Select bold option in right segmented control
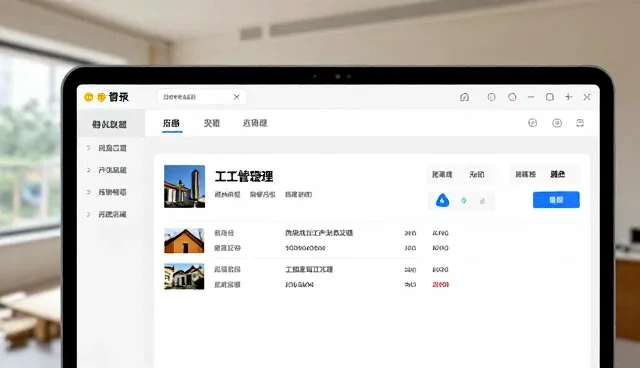This screenshot has width=640, height=368. click(x=558, y=175)
